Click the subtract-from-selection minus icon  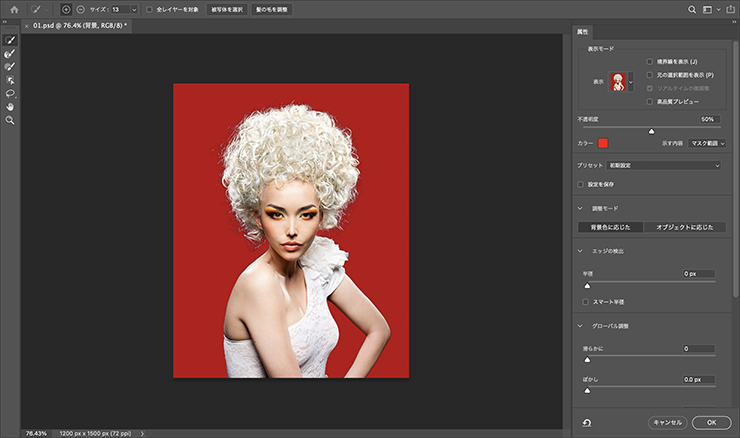(80, 9)
